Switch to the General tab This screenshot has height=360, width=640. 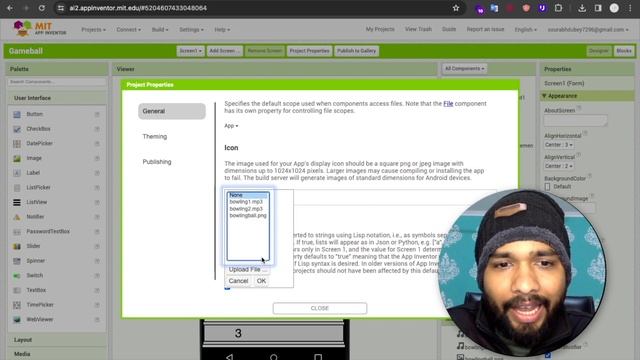coord(172,111)
